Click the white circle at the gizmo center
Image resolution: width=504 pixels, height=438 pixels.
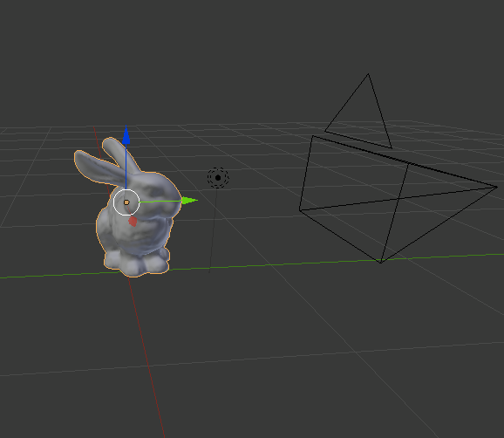click(x=126, y=202)
